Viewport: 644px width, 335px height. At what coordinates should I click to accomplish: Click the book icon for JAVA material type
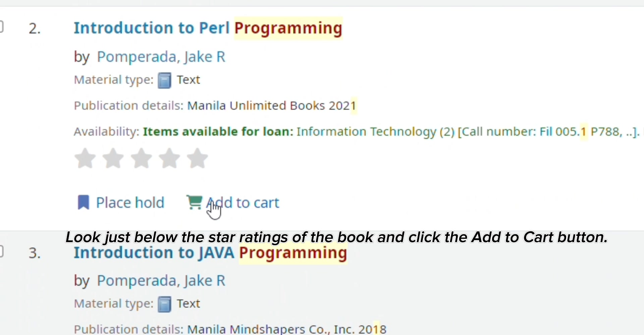click(164, 304)
